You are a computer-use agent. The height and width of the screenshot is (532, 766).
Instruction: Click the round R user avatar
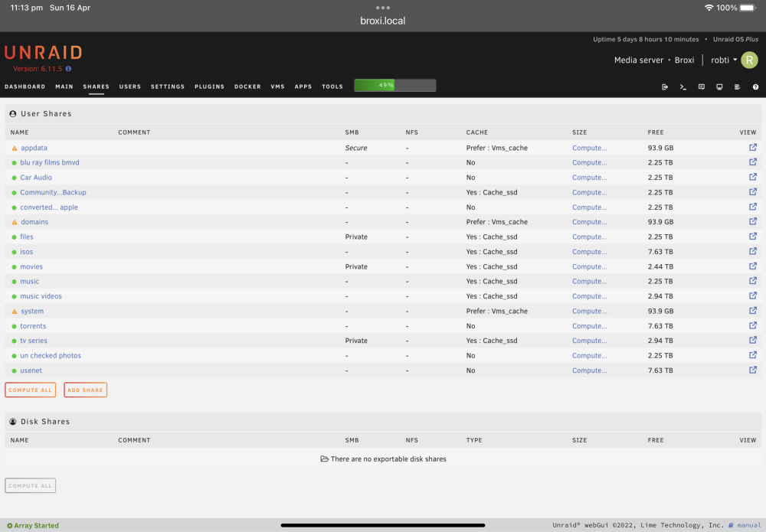coord(749,60)
